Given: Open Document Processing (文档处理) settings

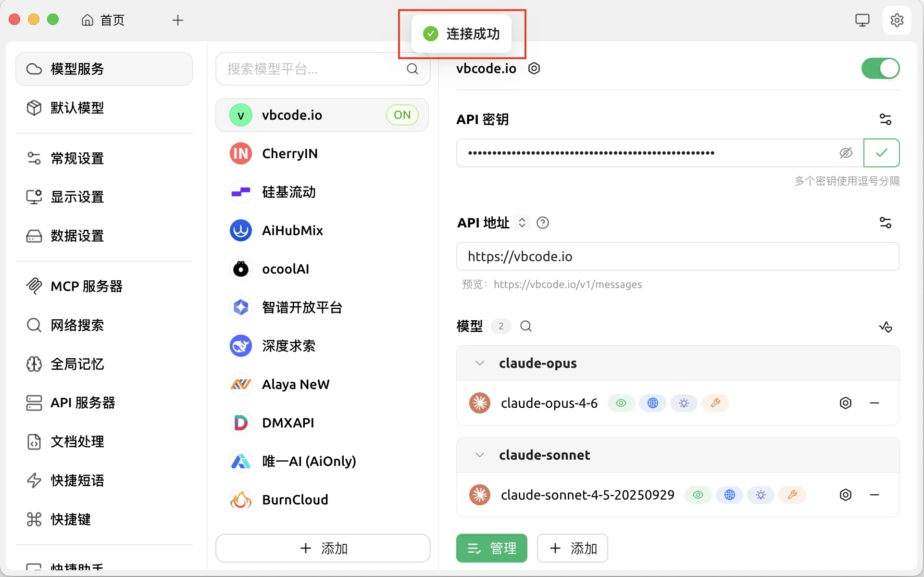Looking at the screenshot, I should point(104,441).
